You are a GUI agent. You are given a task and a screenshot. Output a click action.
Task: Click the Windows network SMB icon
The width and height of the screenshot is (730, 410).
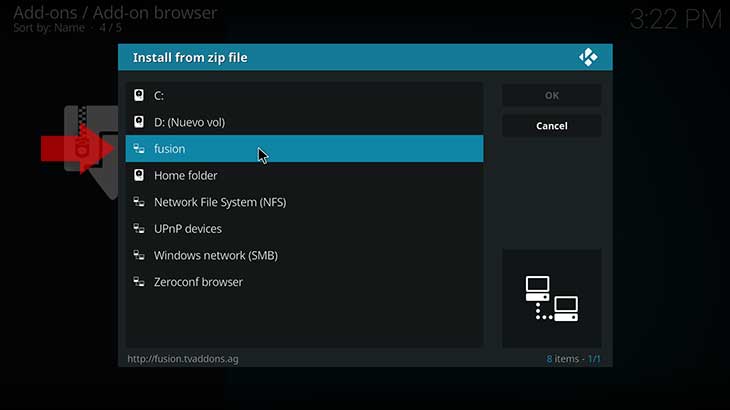(139, 255)
